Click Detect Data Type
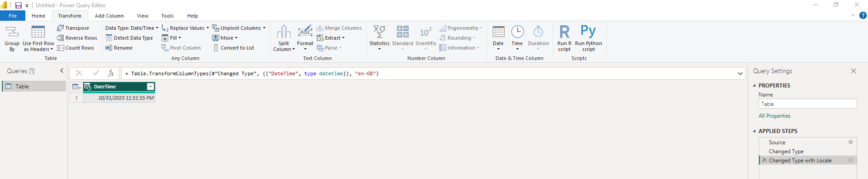The image size is (868, 179). click(x=129, y=38)
